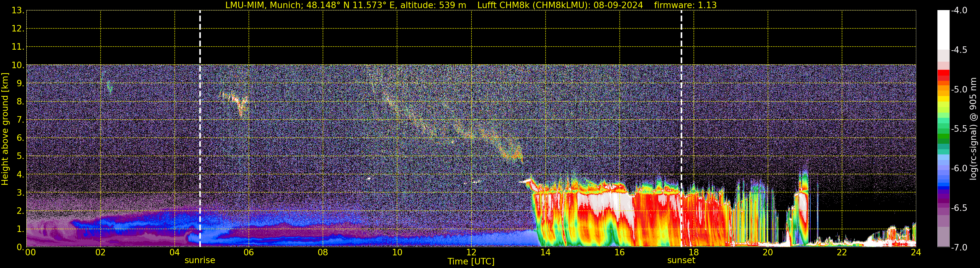Click the time axis tick '24'
Viewport: 980px width, 268px height.
[x=916, y=252]
